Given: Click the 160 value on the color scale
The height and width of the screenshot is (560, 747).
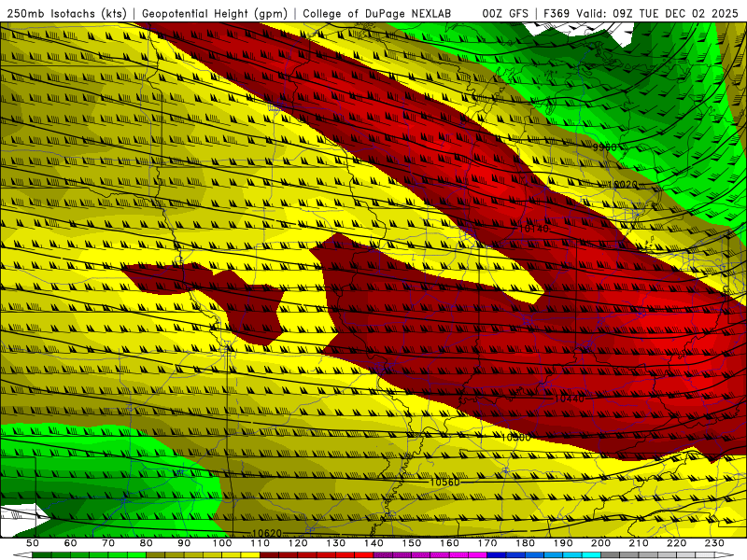Looking at the screenshot, I should click(449, 543).
